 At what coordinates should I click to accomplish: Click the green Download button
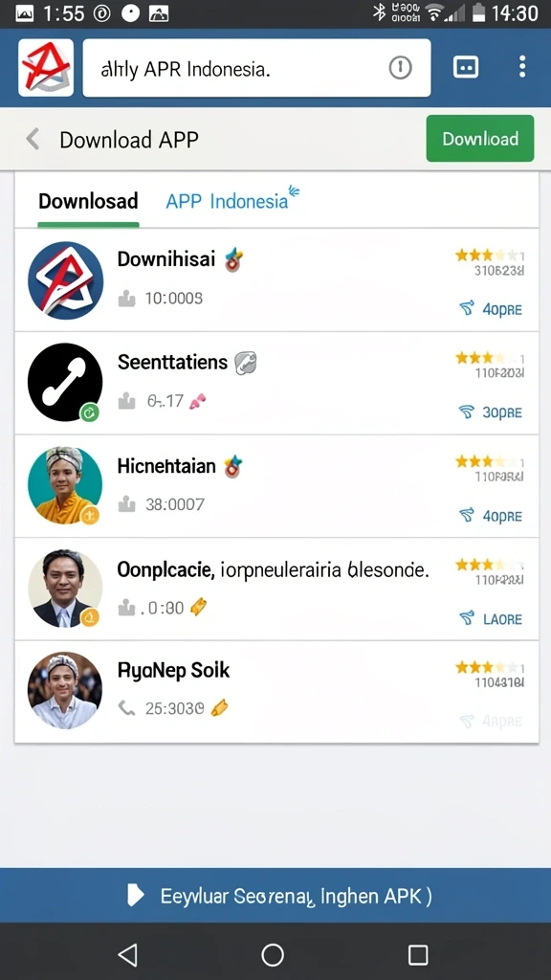click(480, 138)
